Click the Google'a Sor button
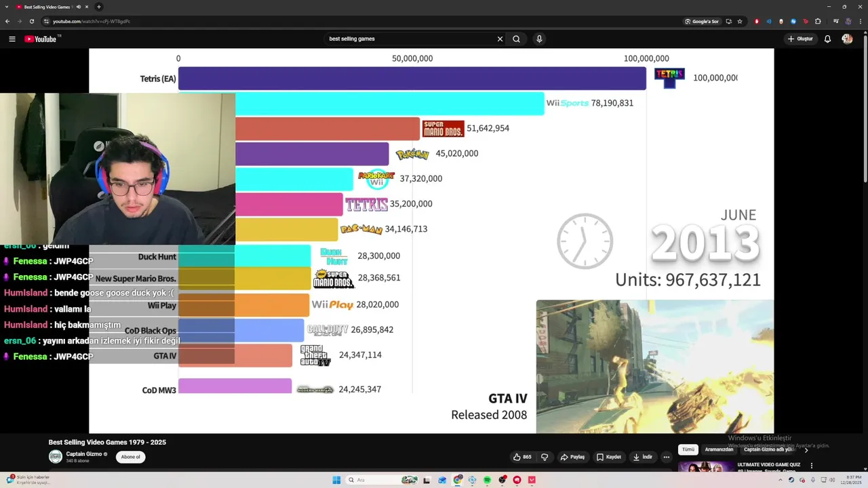 coord(702,21)
